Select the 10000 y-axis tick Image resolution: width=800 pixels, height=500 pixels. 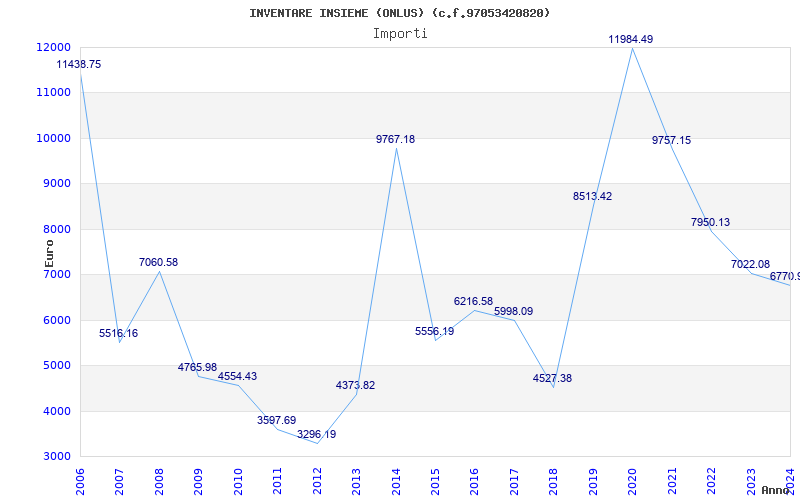53,138
